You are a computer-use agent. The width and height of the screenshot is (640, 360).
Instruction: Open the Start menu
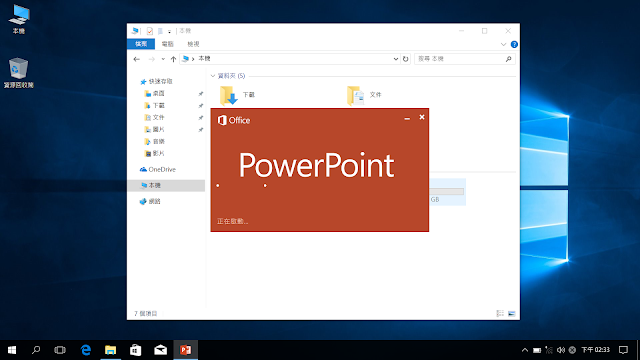pyautogui.click(x=12, y=350)
